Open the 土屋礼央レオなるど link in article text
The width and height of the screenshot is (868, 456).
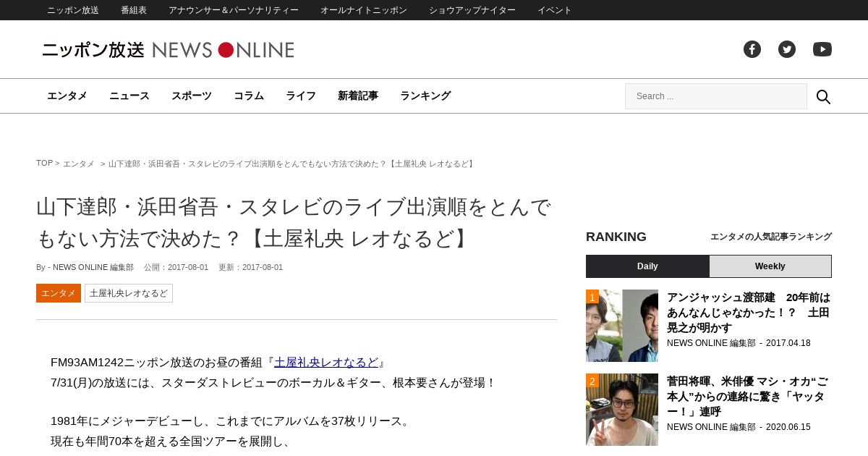(x=326, y=362)
